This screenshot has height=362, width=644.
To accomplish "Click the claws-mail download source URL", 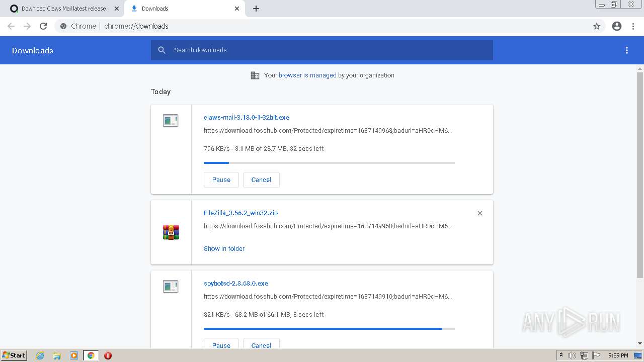I will coord(328,131).
